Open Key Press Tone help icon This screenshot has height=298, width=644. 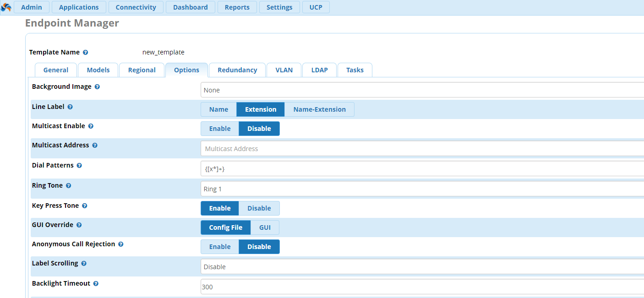click(85, 206)
